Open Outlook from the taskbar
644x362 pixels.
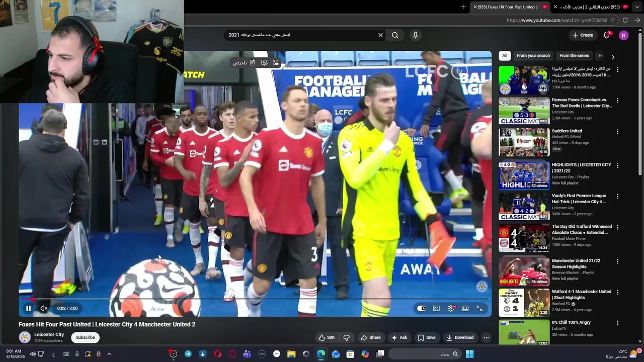point(336,354)
